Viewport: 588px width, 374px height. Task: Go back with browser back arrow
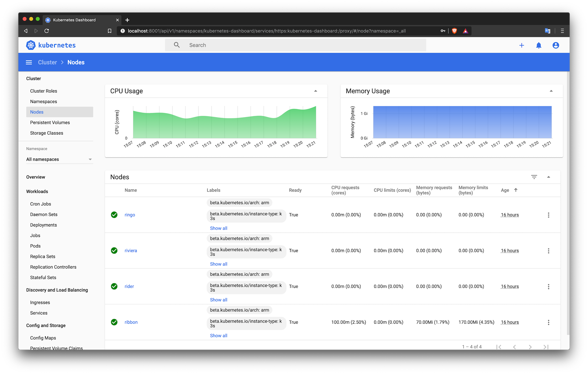(26, 31)
